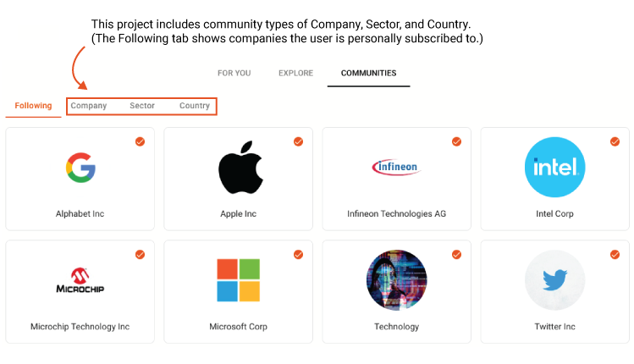Click the Infineon Technologies AG name label
The height and width of the screenshot is (364, 634).
[x=397, y=213]
